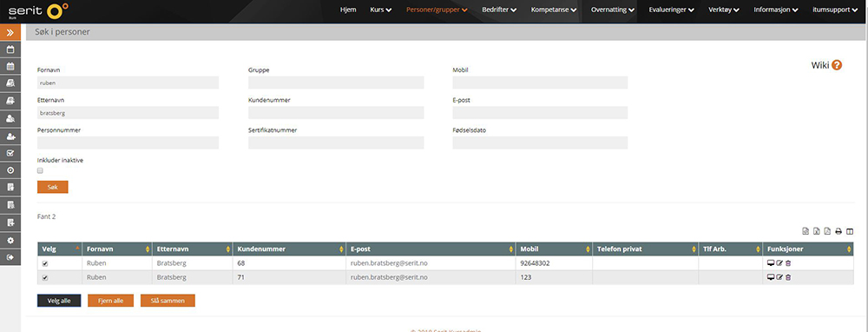868x332 pixels.
Task: Open person search icon in sidebar
Action: [10, 118]
